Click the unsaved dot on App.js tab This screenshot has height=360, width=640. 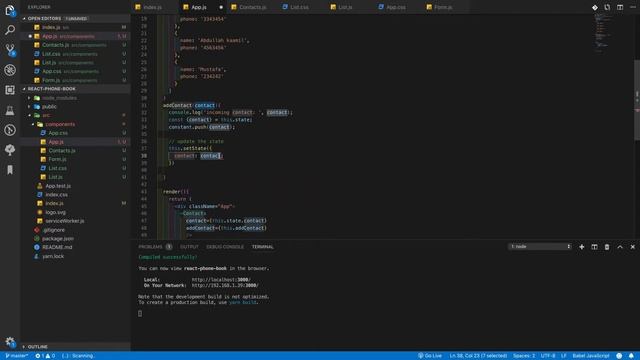[221, 7]
